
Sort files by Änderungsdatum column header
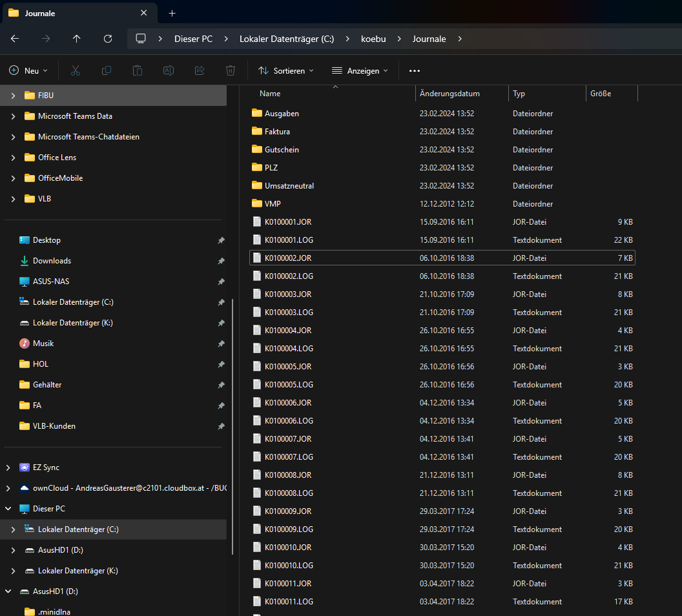449,94
